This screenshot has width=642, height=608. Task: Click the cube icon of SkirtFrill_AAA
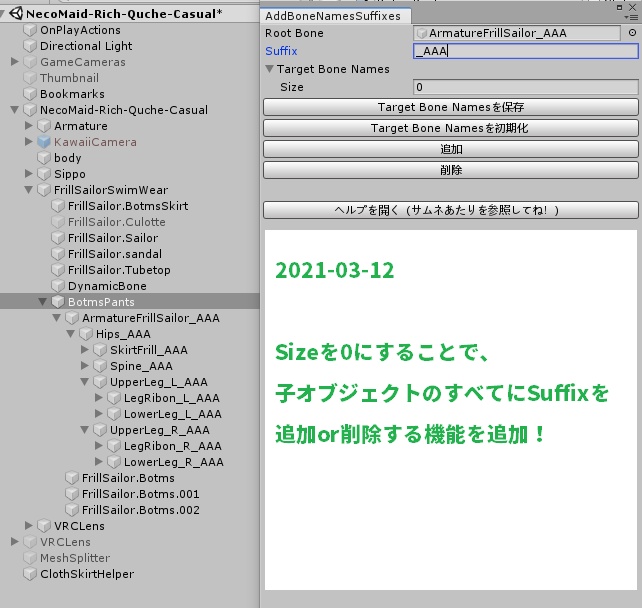tap(100, 350)
